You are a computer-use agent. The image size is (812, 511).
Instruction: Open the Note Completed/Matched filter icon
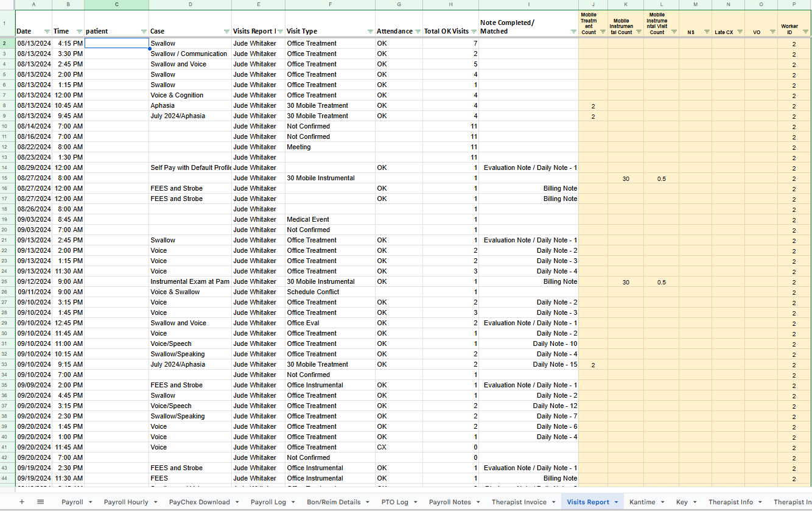tap(573, 31)
